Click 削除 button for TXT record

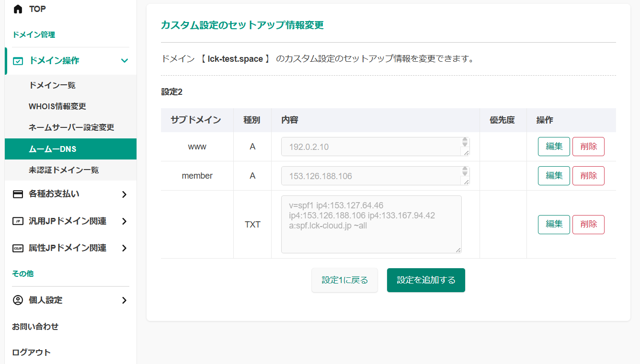click(588, 224)
